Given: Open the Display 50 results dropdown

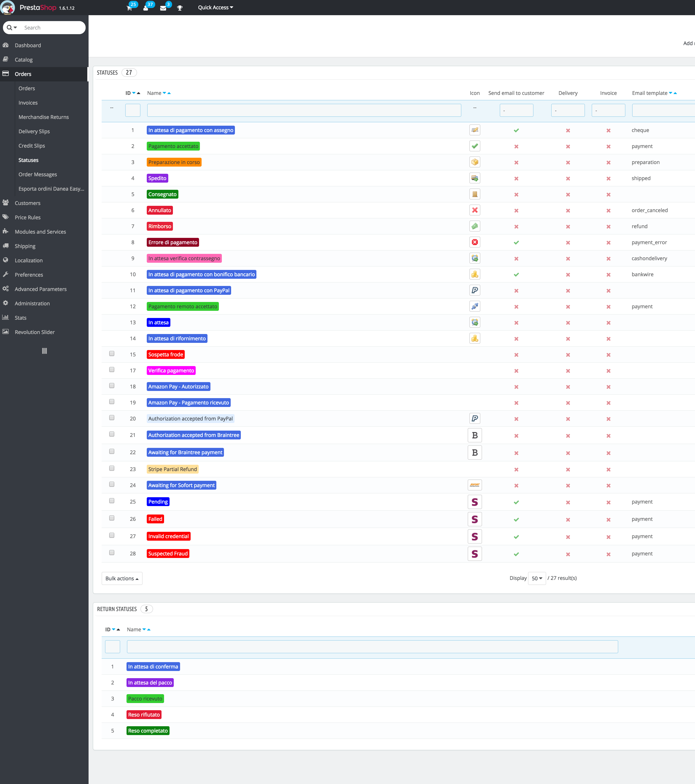Looking at the screenshot, I should pos(537,578).
